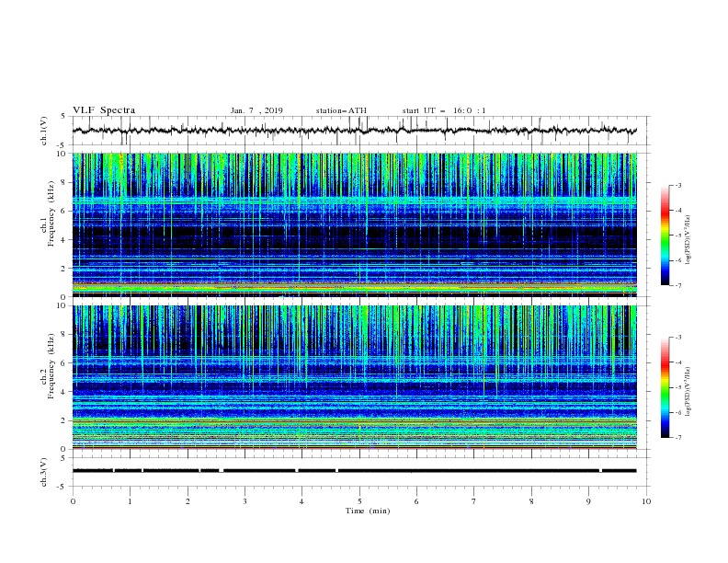Select the date text "Jan. 7 , 2019"
728x563 pixels.
pyautogui.click(x=256, y=110)
